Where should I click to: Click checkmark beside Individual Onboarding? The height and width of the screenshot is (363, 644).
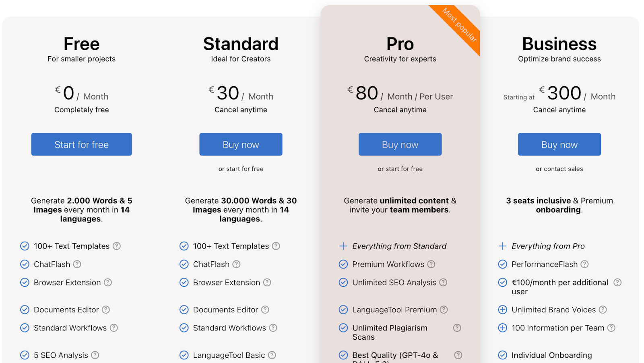coord(503,355)
